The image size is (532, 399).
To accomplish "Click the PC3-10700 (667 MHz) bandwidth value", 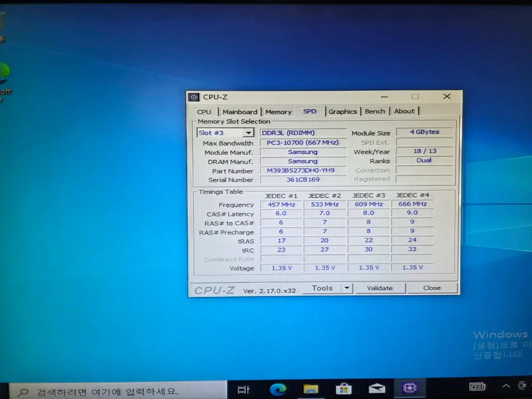I will 303,143.
